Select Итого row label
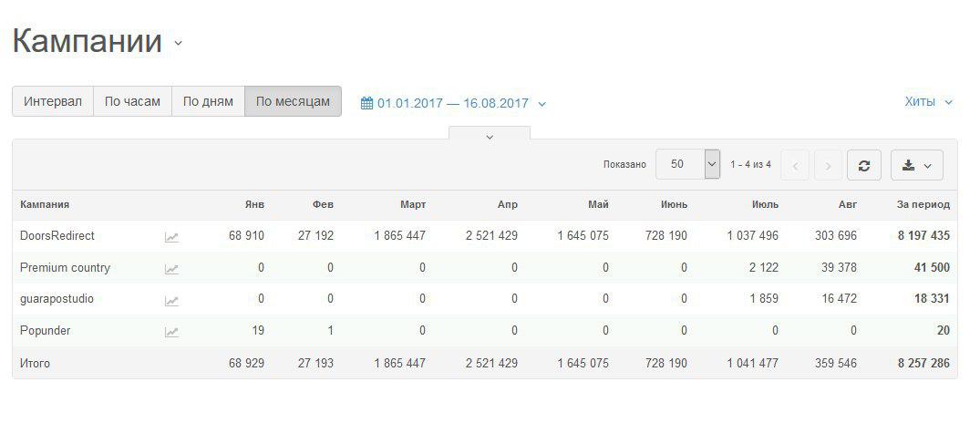 click(x=35, y=363)
